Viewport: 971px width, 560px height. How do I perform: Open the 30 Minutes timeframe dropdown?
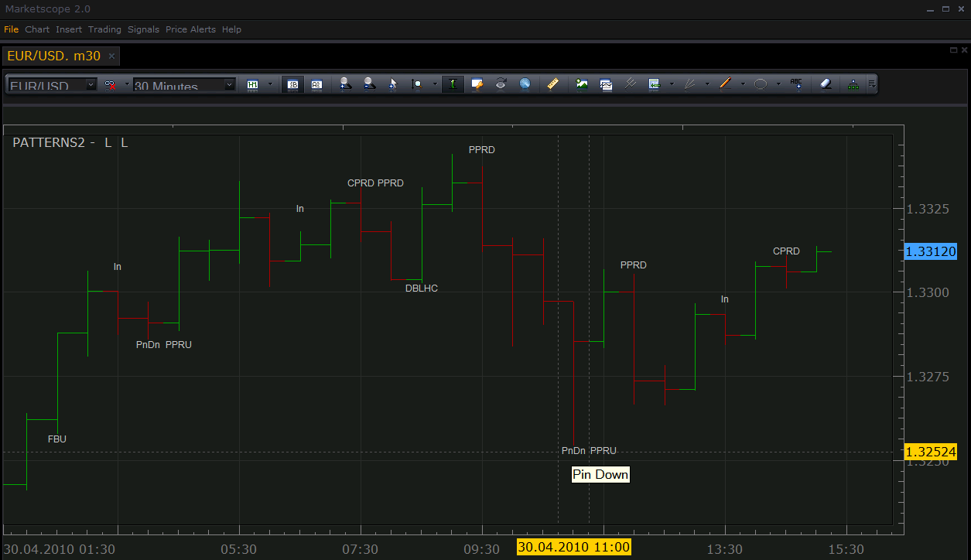[x=184, y=85]
